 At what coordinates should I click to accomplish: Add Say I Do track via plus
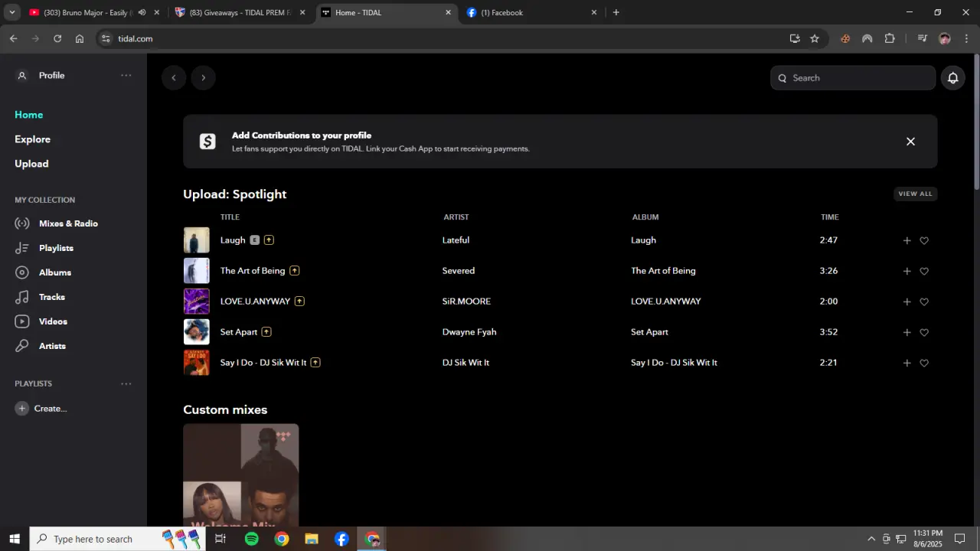[907, 363]
